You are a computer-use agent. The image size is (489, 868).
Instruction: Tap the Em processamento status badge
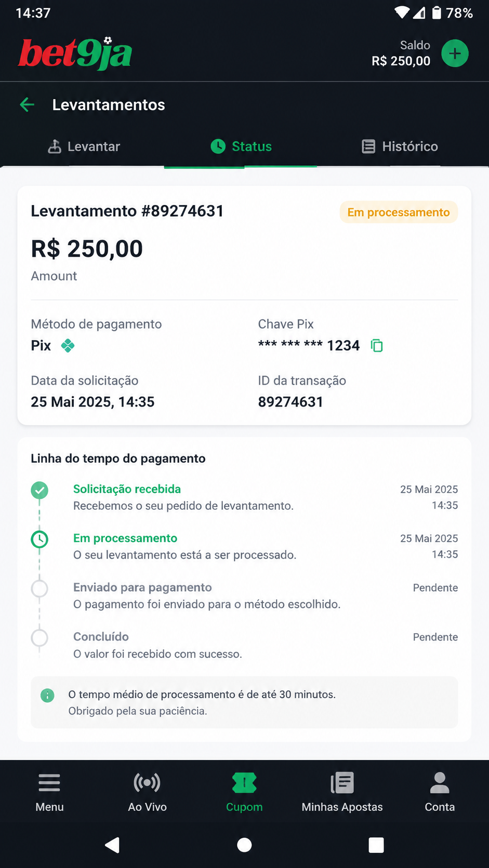point(399,212)
